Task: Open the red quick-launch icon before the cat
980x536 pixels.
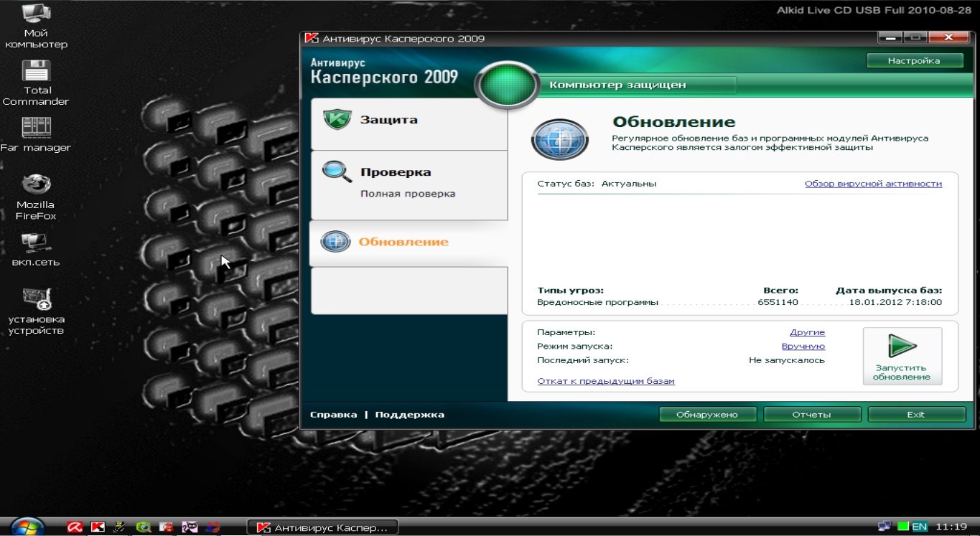Action: click(x=167, y=527)
